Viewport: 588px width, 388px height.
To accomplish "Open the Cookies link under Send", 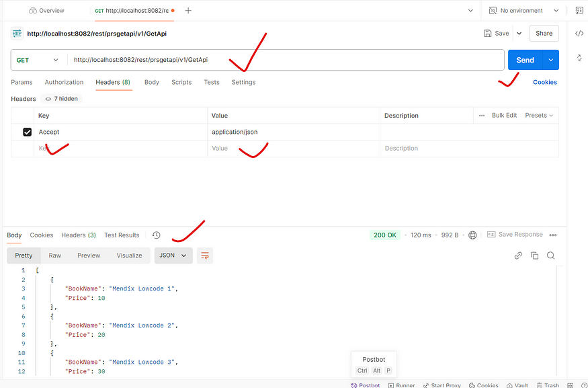I will (544, 82).
